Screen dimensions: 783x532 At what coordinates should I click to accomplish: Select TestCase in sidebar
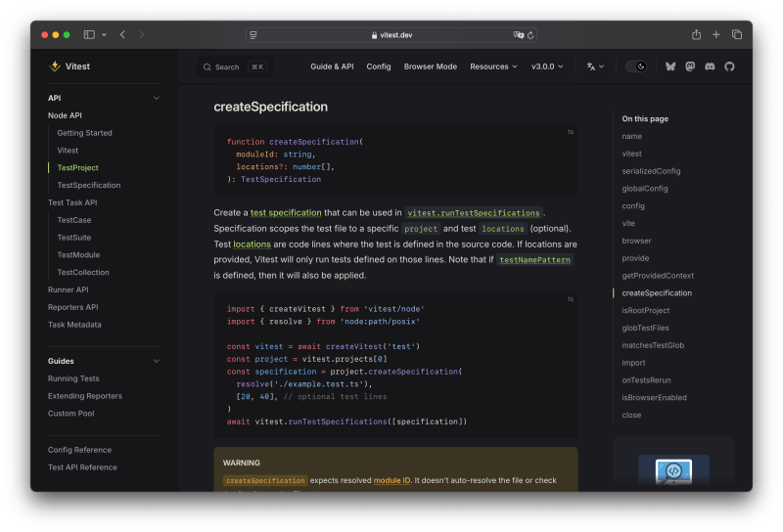(x=74, y=220)
